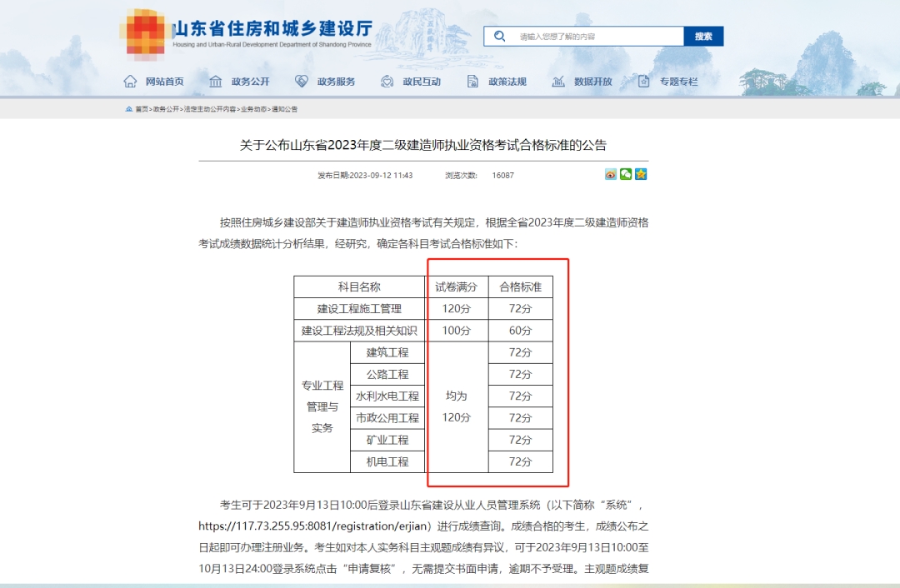Click the 政民互动 interaction icon

coord(387,82)
